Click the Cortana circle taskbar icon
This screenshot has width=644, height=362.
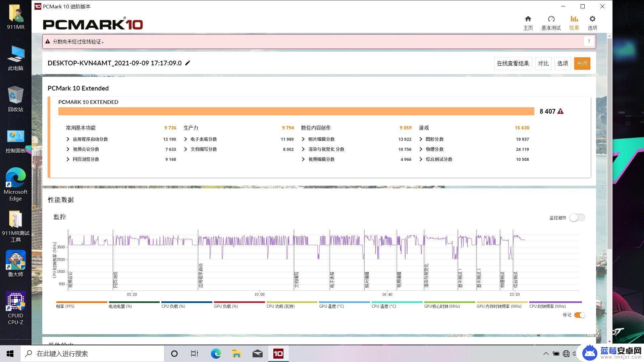(174, 354)
